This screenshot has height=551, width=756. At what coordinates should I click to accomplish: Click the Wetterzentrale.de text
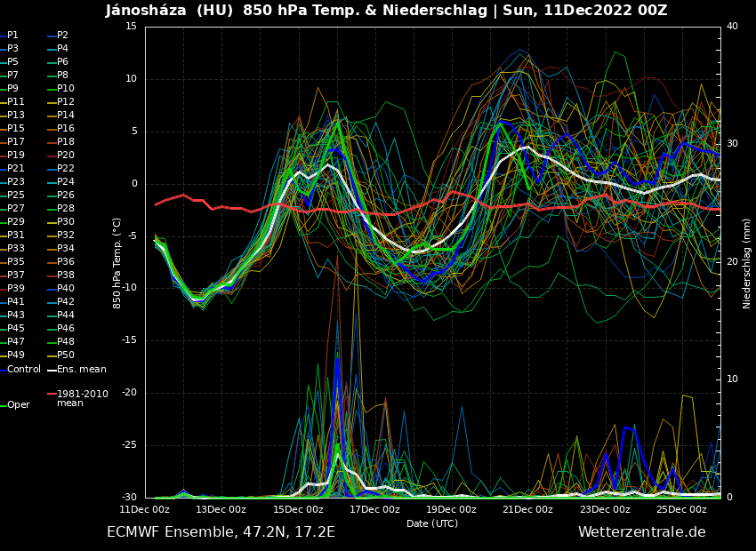(x=641, y=532)
